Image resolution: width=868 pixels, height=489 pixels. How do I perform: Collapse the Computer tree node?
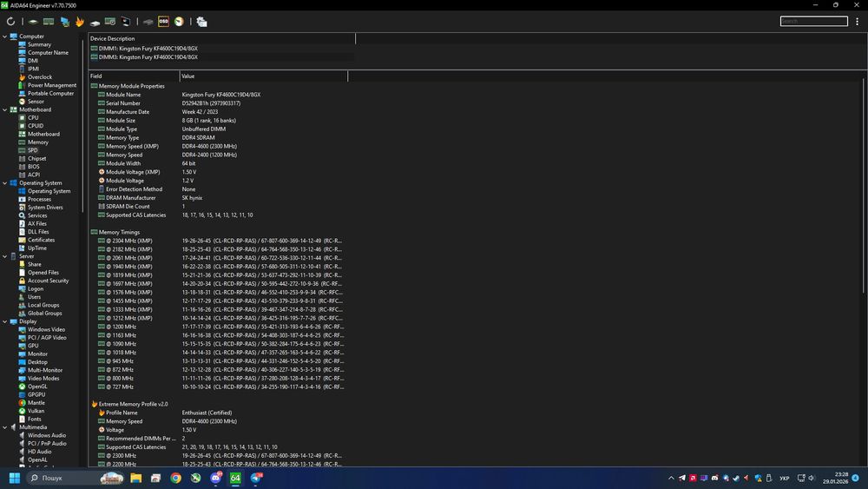tap(4, 36)
